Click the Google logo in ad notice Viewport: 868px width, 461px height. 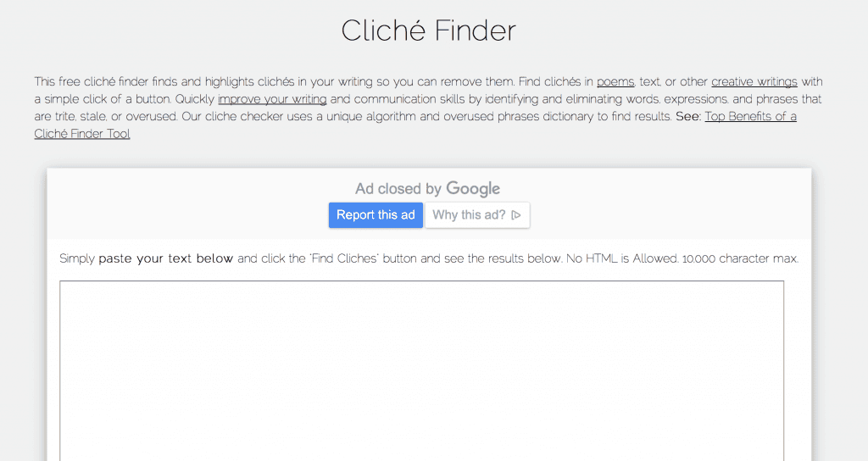[x=473, y=189]
